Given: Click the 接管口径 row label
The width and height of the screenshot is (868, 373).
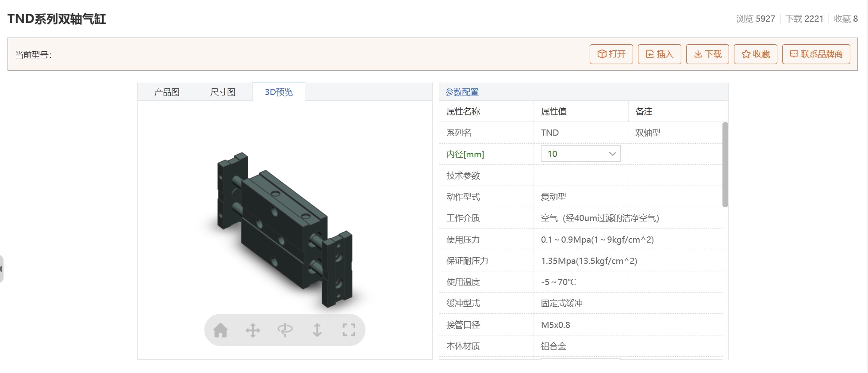Looking at the screenshot, I should click(463, 325).
